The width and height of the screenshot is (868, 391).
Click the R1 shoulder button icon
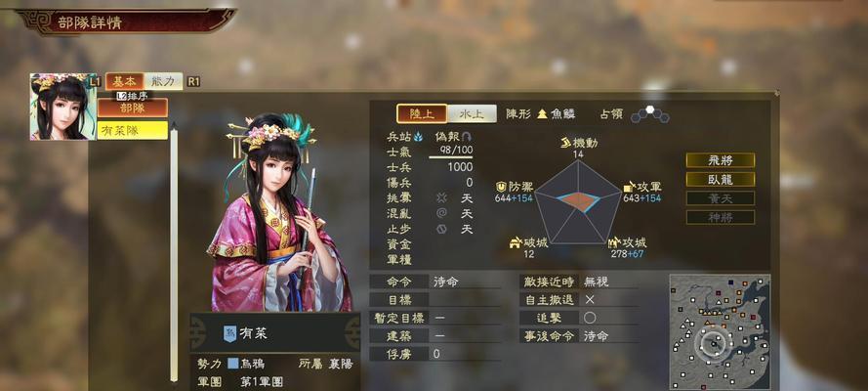pyautogui.click(x=193, y=81)
